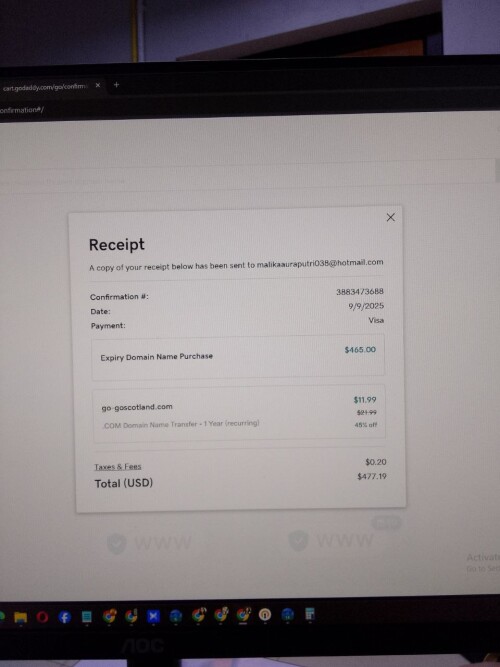Close the cart.godaddy.com browser tab
Screen dimensions: 500x667
98,85
